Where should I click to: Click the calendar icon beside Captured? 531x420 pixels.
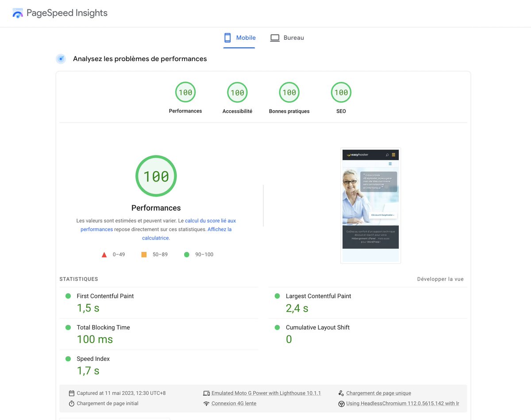(72, 393)
